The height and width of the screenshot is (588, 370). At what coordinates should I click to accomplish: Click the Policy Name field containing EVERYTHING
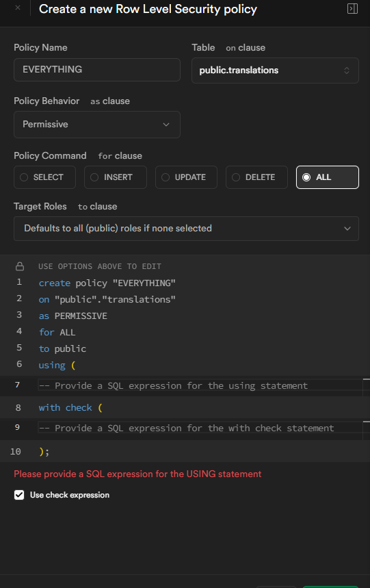97,70
